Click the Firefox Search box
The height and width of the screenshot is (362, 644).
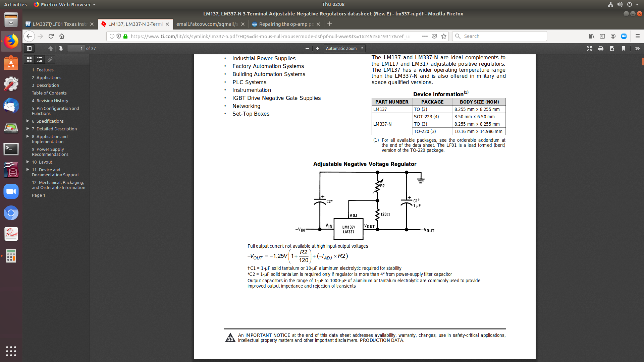coord(499,36)
